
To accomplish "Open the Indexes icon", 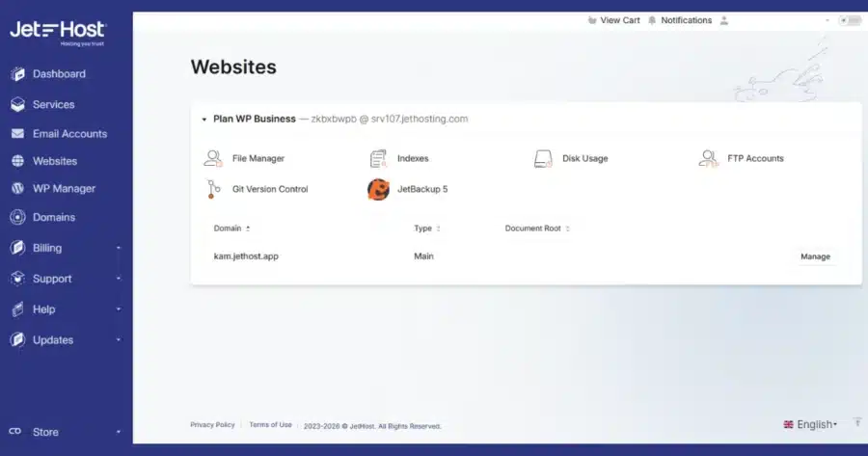I will pos(378,158).
